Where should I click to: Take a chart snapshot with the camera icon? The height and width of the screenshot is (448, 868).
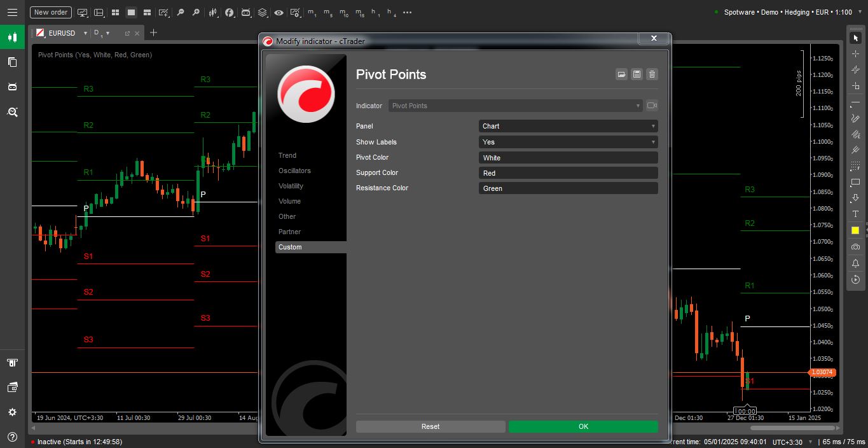[x=855, y=246]
